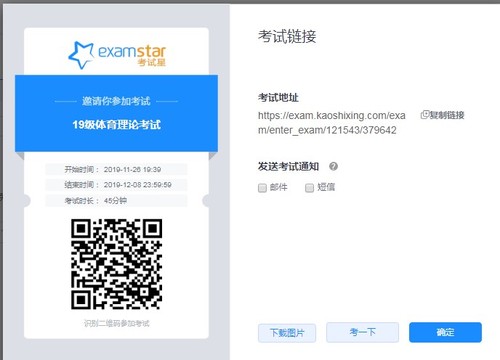500x360 pixels.
Task: Click the 邀请你参加考试 invitation text
Action: point(116,101)
